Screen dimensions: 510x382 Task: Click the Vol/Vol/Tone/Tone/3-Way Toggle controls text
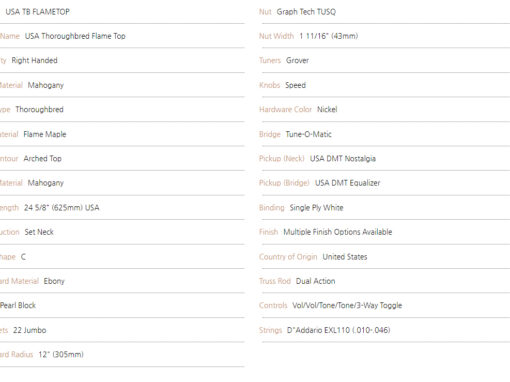click(x=347, y=305)
